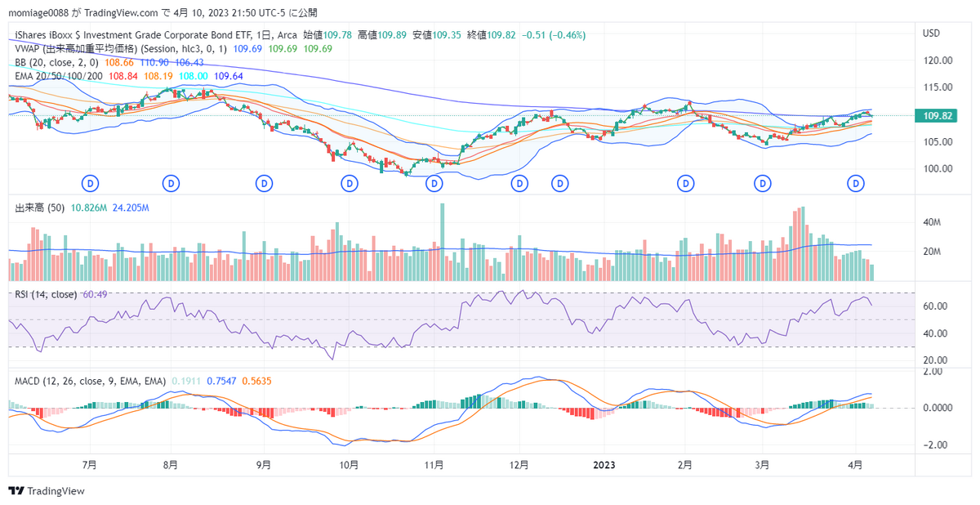Screen dimensions: 980x505
Task: Click the MACD line value 0.7547
Action: pyautogui.click(x=220, y=381)
